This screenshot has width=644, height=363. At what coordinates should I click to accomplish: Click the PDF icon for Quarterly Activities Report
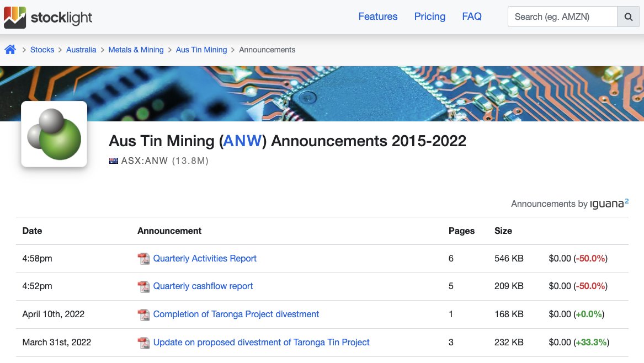pos(143,259)
